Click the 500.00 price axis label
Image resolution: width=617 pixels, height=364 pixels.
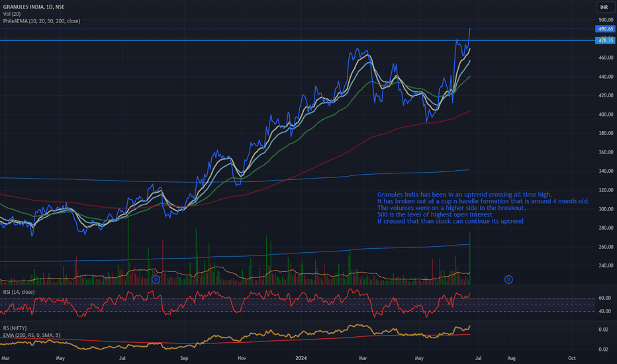click(606, 20)
